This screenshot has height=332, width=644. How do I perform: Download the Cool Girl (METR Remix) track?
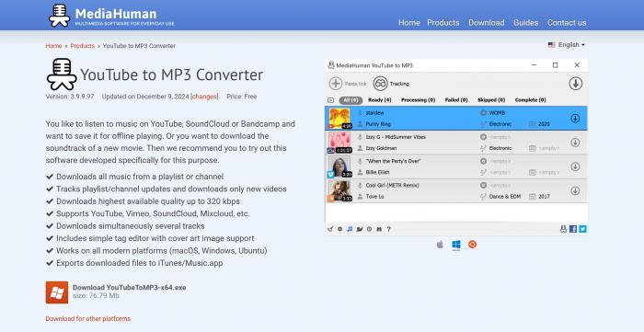575,190
